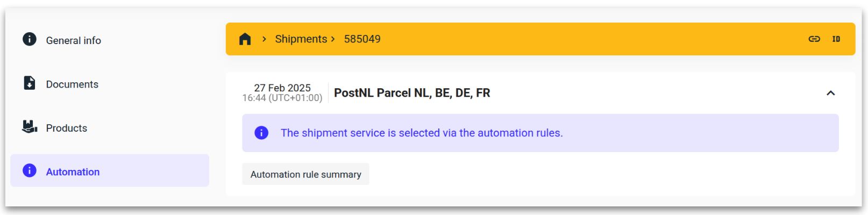Image resolution: width=868 pixels, height=215 pixels.
Task: Click the PostNL Parcel NL, BE, DE, FR title
Action: click(412, 93)
